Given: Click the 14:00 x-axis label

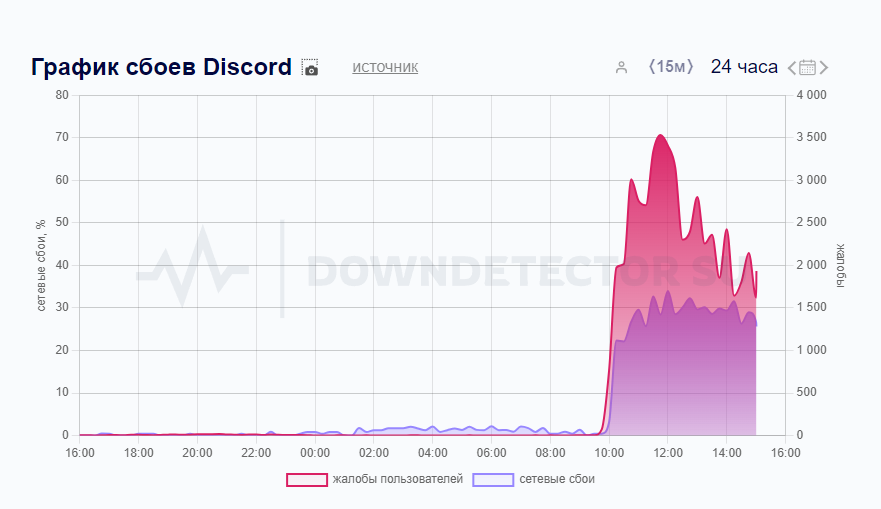Looking at the screenshot, I should tap(726, 453).
